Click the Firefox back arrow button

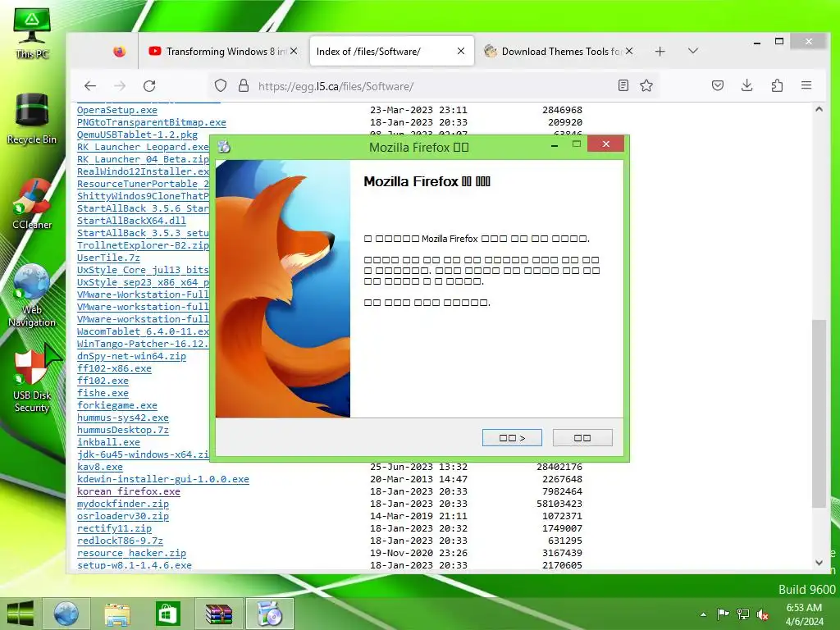(x=90, y=85)
